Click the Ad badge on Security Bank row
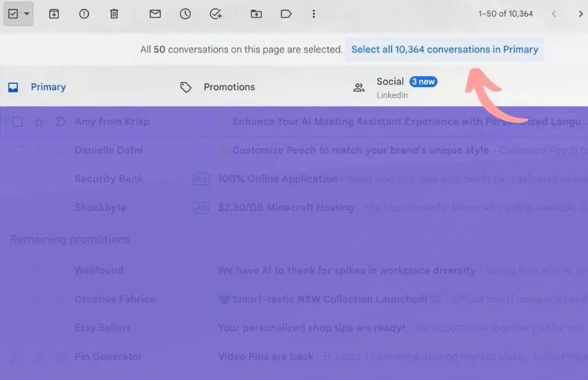Image resolution: width=588 pixels, height=380 pixels. (x=201, y=179)
